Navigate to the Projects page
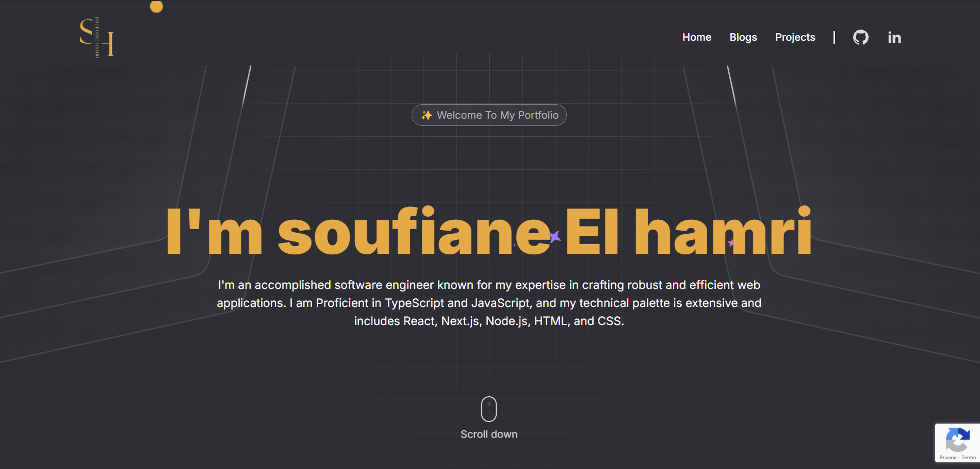Screen dimensions: 980x469 pos(795,37)
